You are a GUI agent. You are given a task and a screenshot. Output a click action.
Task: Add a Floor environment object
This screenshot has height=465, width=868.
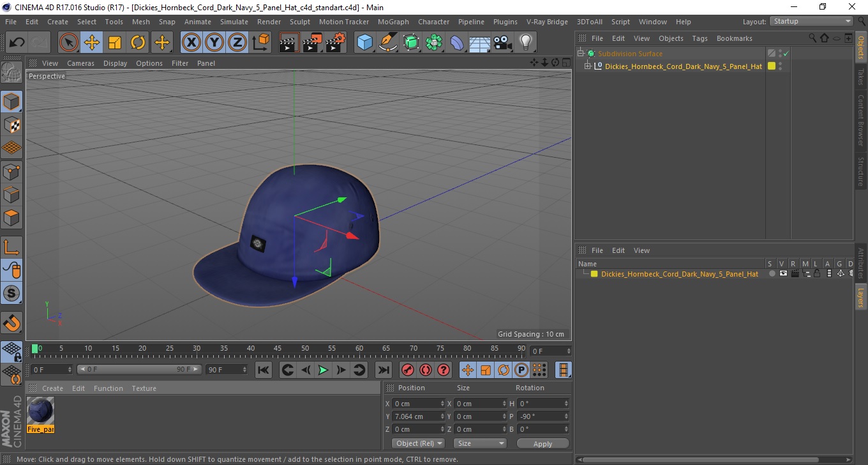[x=480, y=43]
